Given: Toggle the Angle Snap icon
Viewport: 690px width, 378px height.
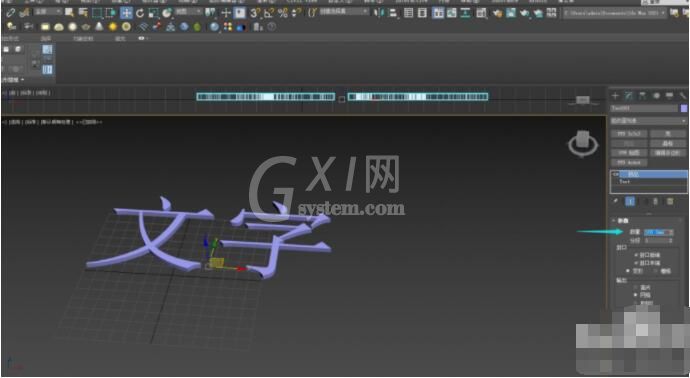Looking at the screenshot, I should click(269, 13).
